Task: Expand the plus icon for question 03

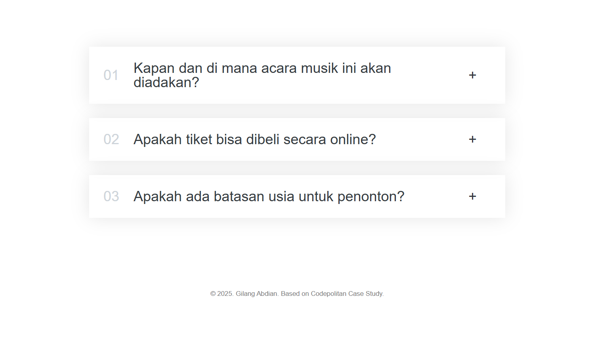Action: click(x=472, y=196)
